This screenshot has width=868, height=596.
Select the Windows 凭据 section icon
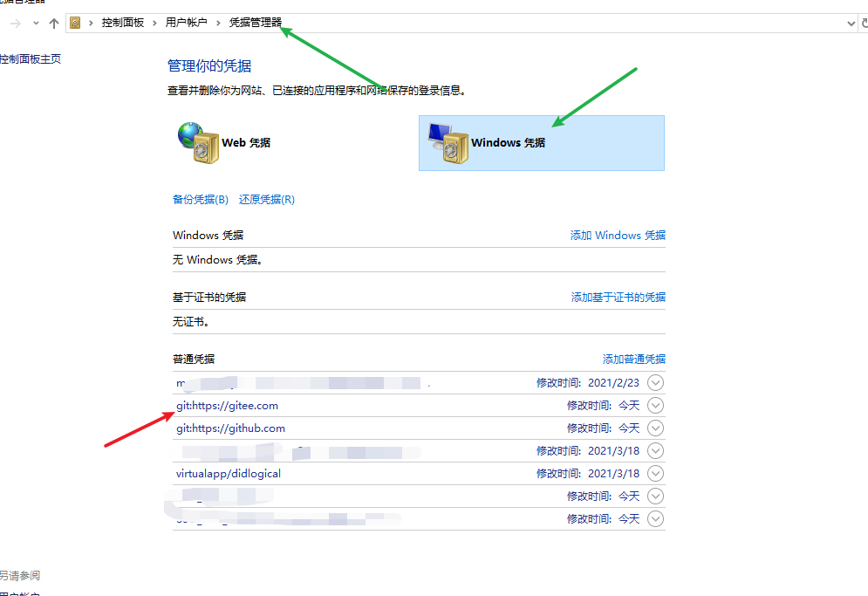pos(447,142)
